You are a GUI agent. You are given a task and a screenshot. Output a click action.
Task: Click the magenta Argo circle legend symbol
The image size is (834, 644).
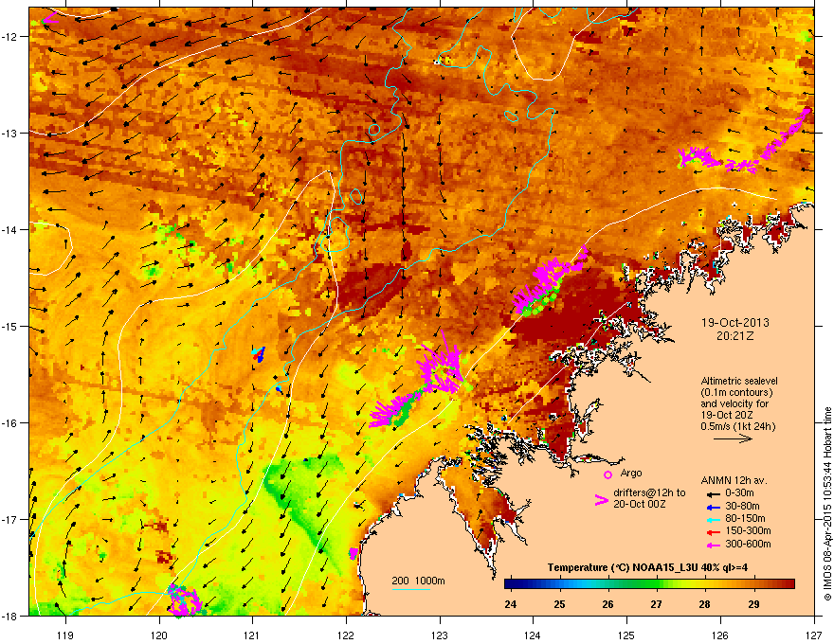[607, 474]
